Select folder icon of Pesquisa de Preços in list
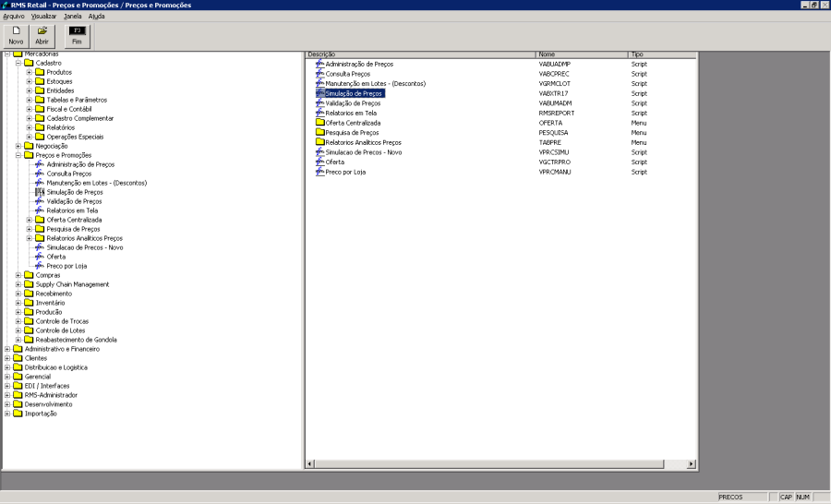 coord(320,133)
